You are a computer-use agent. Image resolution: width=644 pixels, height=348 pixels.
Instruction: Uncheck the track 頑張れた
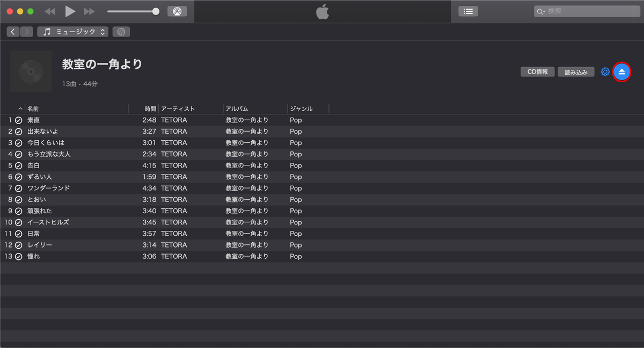[x=18, y=211]
